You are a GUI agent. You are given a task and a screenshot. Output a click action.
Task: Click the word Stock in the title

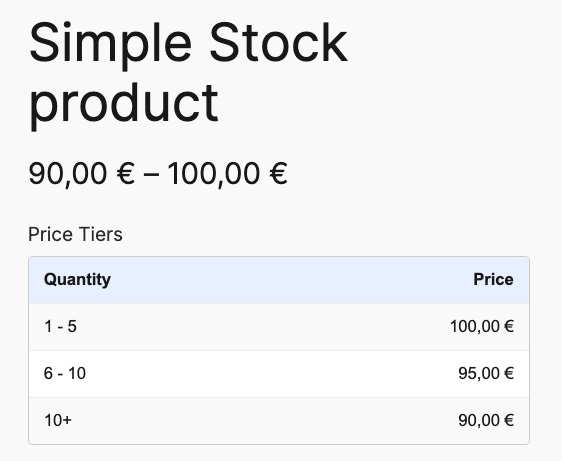(x=278, y=43)
